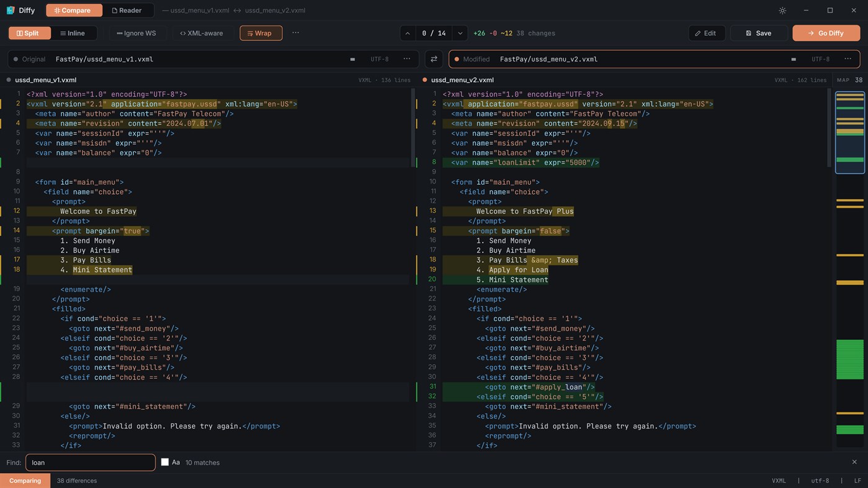Open more options for the Modified file

[x=848, y=59]
